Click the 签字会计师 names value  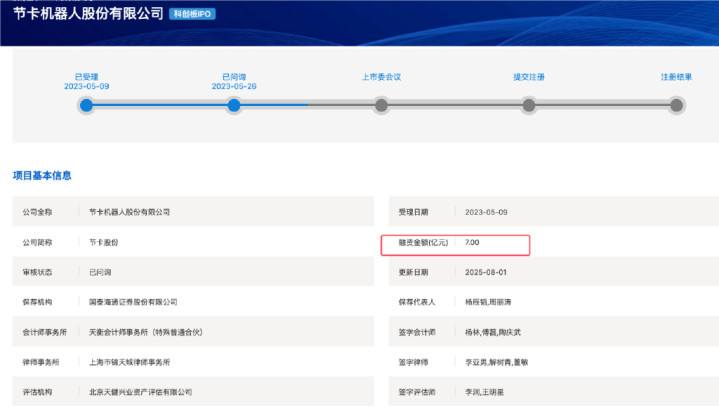(x=493, y=332)
